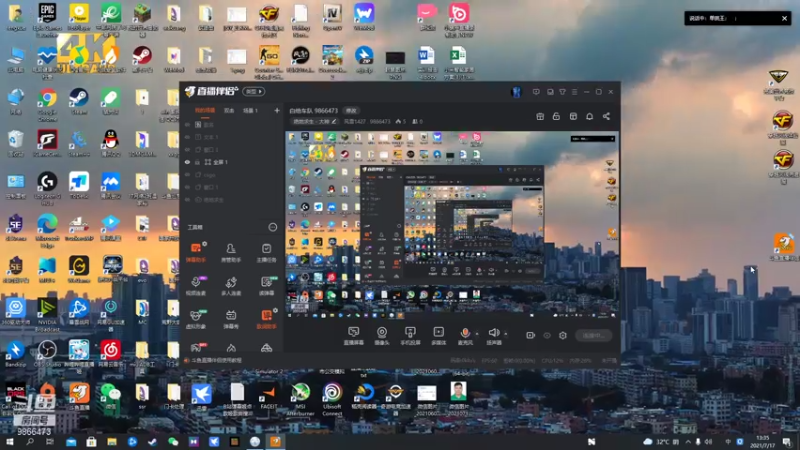Open the 主播任务 tool
The width and height of the screenshot is (800, 450).
[x=266, y=253]
